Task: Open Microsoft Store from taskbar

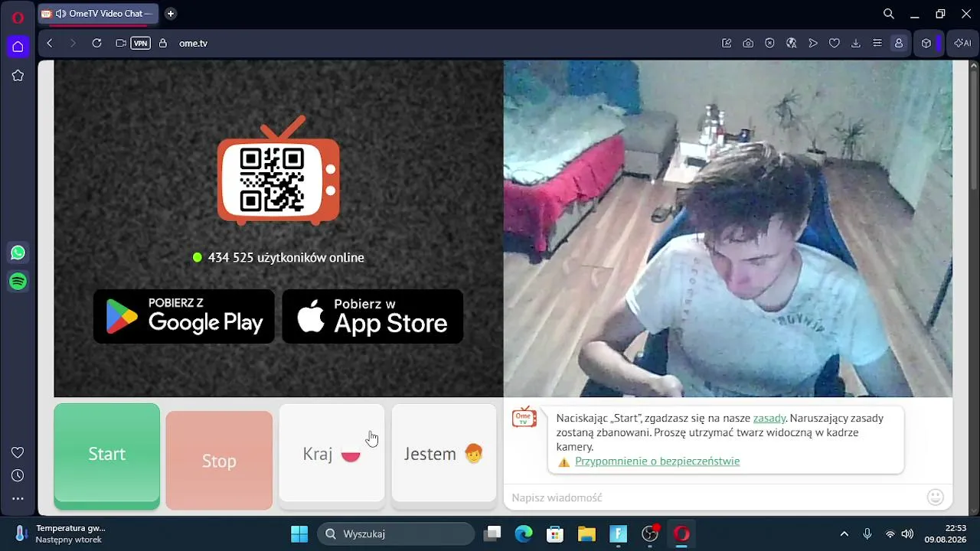Action: (555, 533)
